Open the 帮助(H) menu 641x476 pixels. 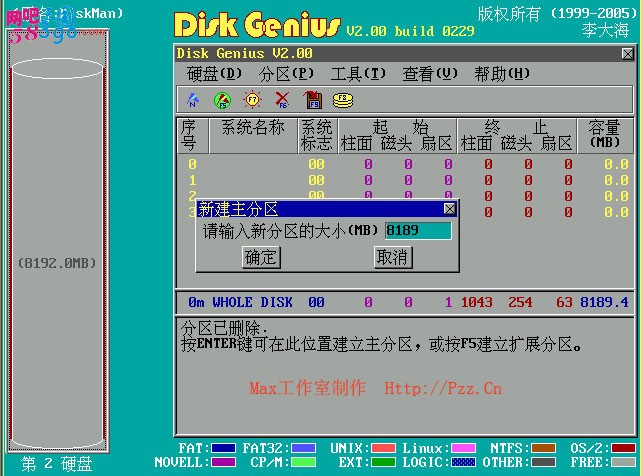pyautogui.click(x=502, y=74)
